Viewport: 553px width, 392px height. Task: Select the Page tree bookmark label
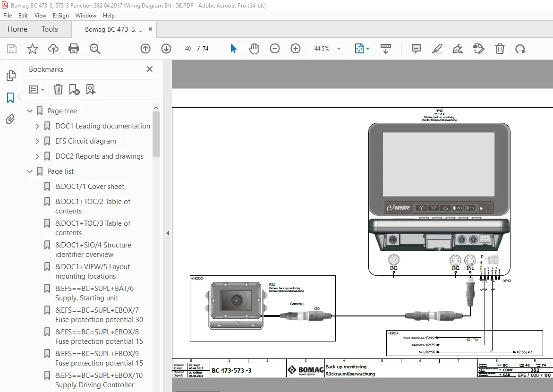click(x=62, y=111)
